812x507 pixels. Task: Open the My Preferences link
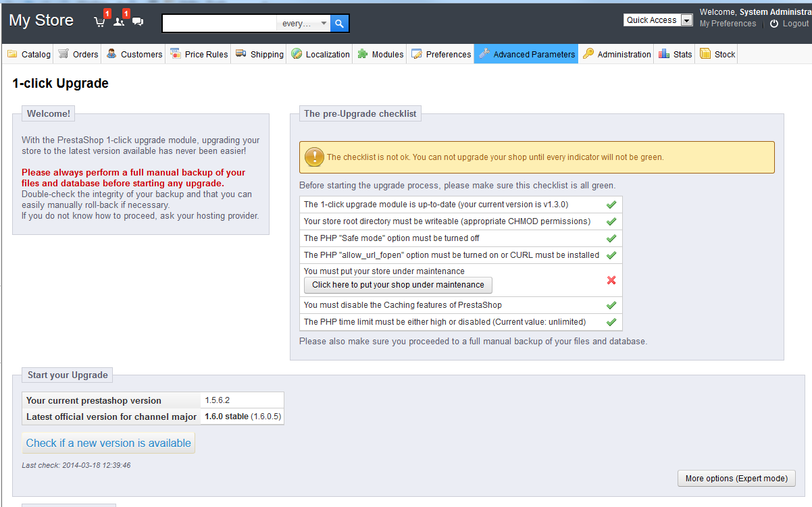click(x=728, y=24)
